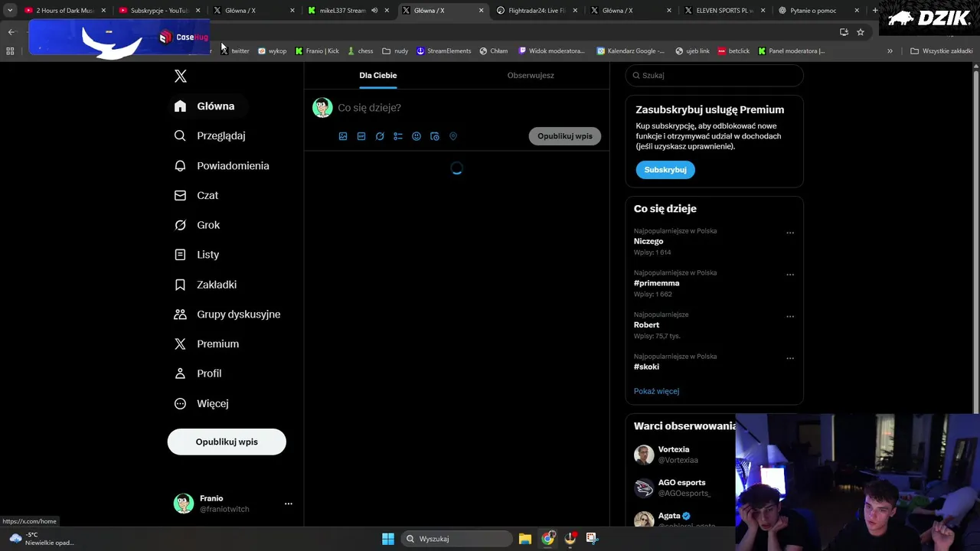This screenshot has width=980, height=551.
Task: Open emoji picker in composer
Action: (x=416, y=136)
